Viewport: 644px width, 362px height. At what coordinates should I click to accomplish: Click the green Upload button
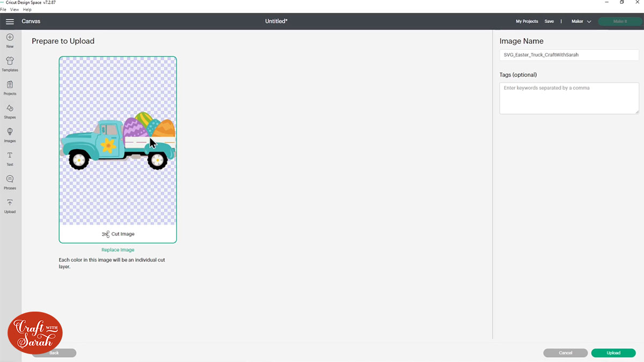tap(613, 353)
